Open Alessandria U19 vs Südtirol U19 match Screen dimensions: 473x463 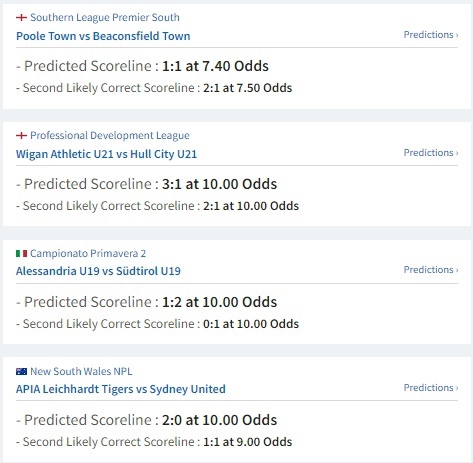(x=98, y=271)
